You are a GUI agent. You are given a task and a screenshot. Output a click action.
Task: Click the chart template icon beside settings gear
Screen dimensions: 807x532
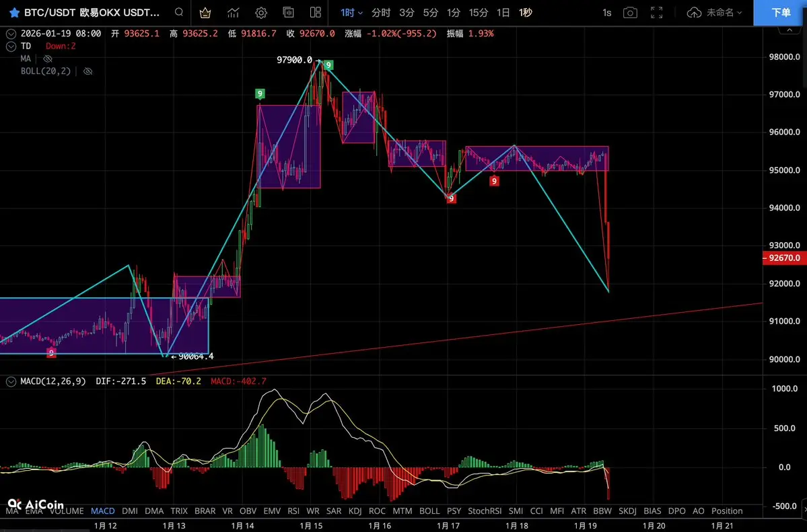pos(288,12)
